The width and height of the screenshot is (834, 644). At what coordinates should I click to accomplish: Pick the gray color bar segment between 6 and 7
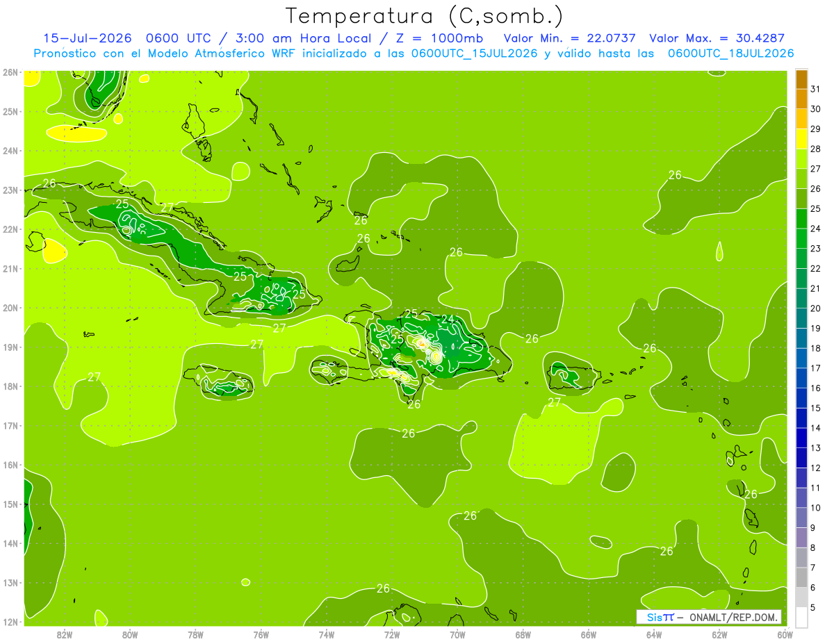pos(801,578)
